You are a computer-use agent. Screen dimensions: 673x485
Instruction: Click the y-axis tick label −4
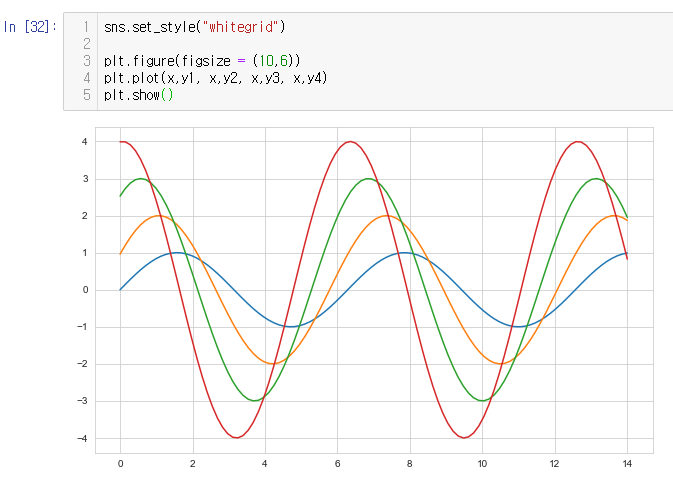point(84,438)
